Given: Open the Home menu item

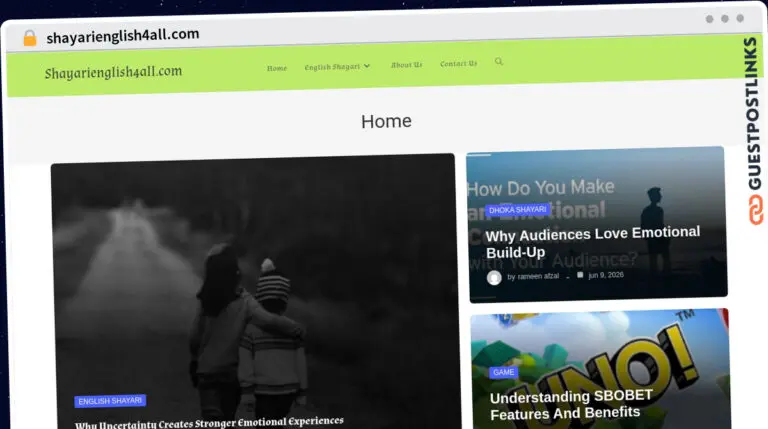Looking at the screenshot, I should 277,68.
